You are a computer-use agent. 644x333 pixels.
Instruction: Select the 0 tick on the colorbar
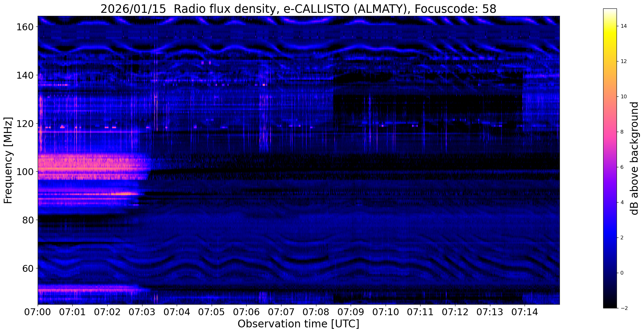(x=622, y=273)
